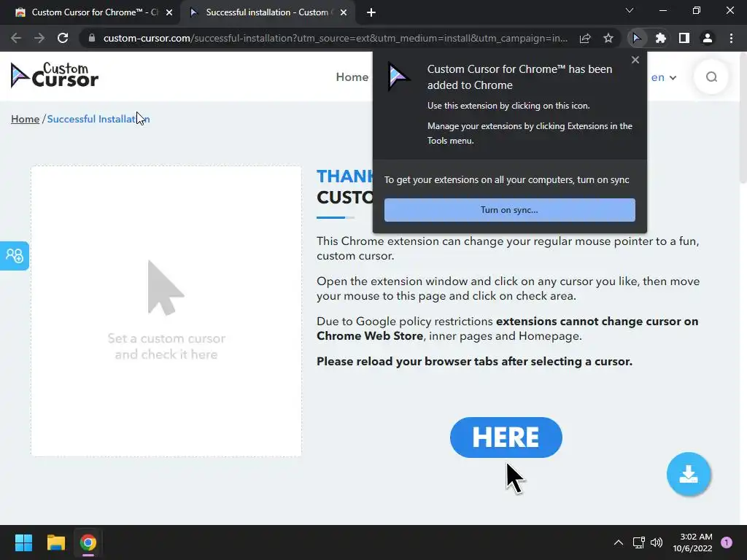Open the Windows Start menu

click(23, 542)
